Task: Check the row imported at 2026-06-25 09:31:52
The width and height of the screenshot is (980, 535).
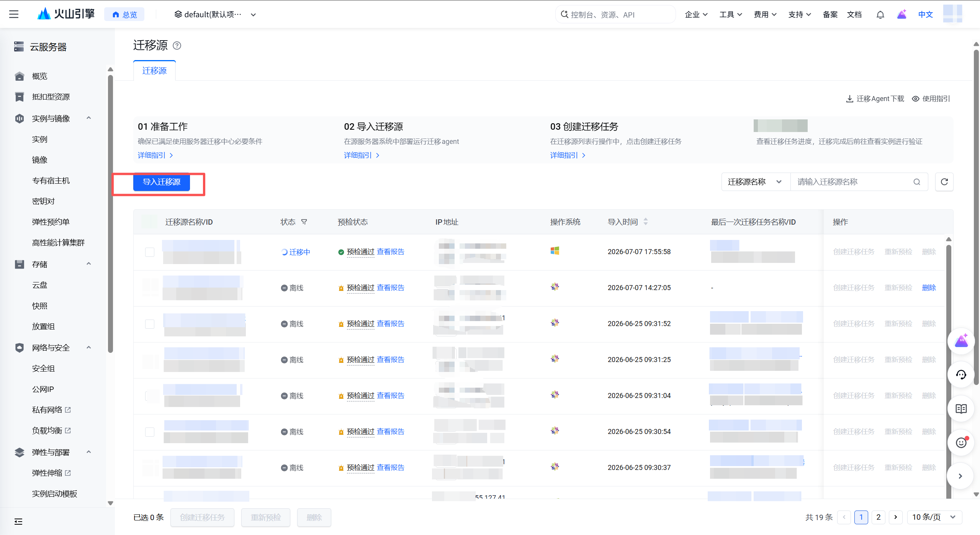Action: click(150, 324)
